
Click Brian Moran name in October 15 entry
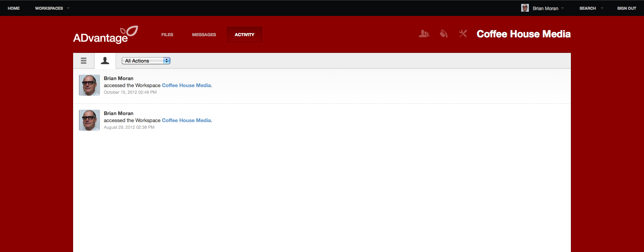tap(119, 78)
